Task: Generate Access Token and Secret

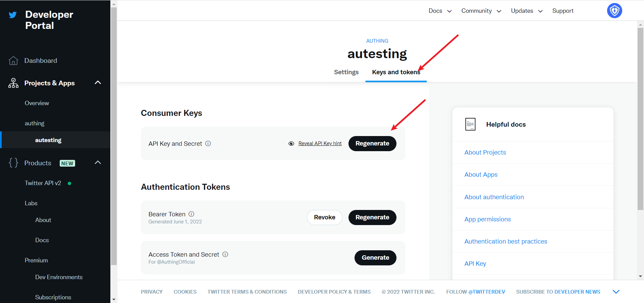Action: coord(375,258)
